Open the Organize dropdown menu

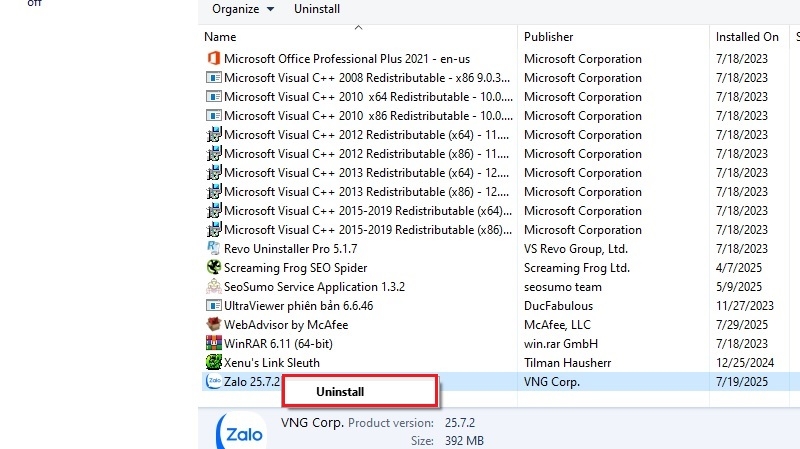pyautogui.click(x=243, y=9)
